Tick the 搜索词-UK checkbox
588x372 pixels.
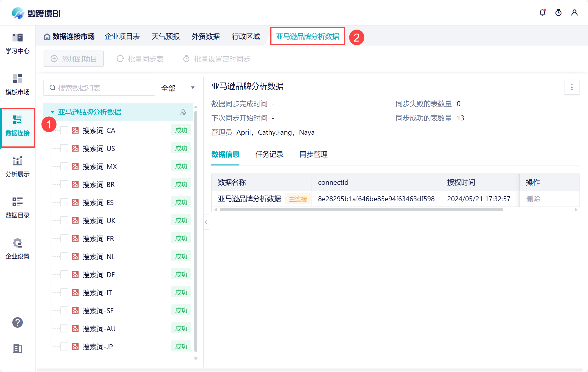64,221
